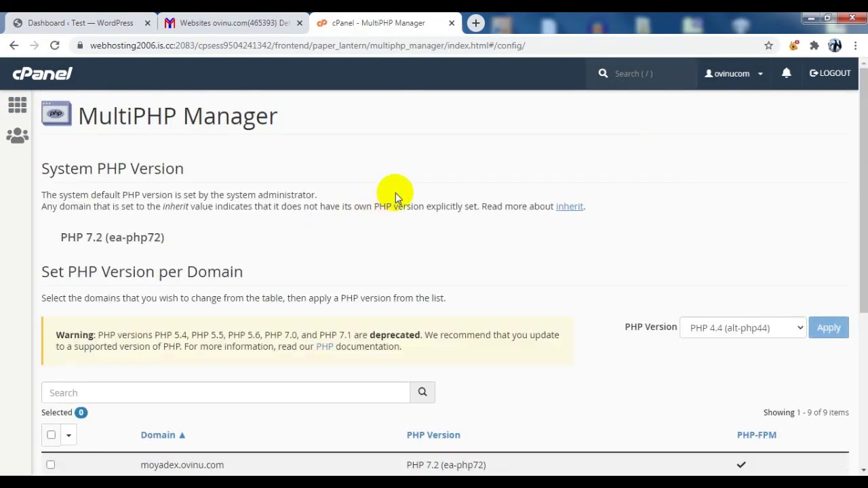
Task: Switch to Websites ovinu.com tab
Action: 233,23
